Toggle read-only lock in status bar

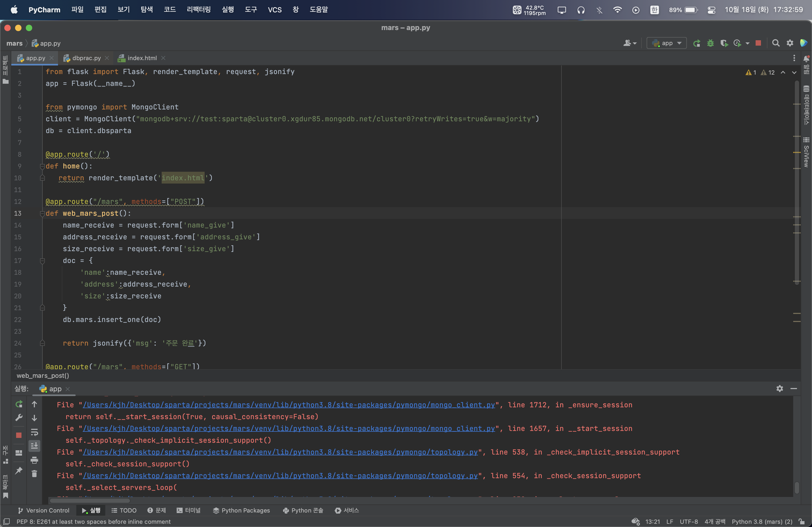point(802,522)
